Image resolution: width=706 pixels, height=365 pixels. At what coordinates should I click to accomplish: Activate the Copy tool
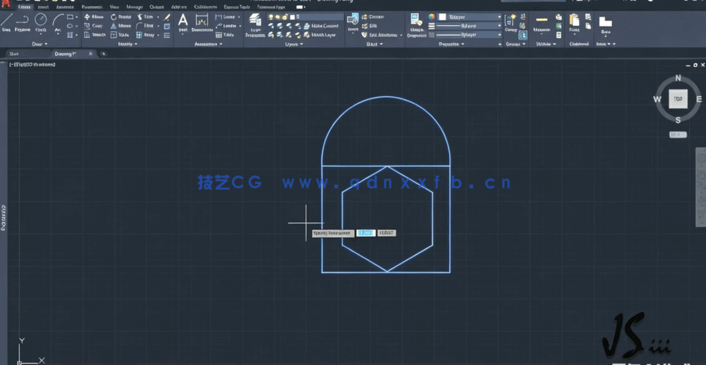(x=94, y=26)
